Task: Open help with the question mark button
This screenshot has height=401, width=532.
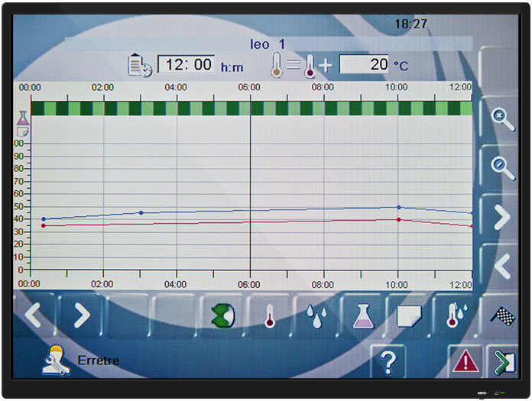Action: 388,363
